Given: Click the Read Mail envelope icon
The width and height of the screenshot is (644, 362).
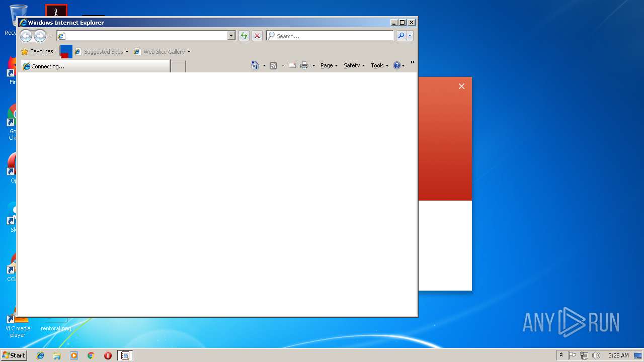Looking at the screenshot, I should tap(292, 65).
